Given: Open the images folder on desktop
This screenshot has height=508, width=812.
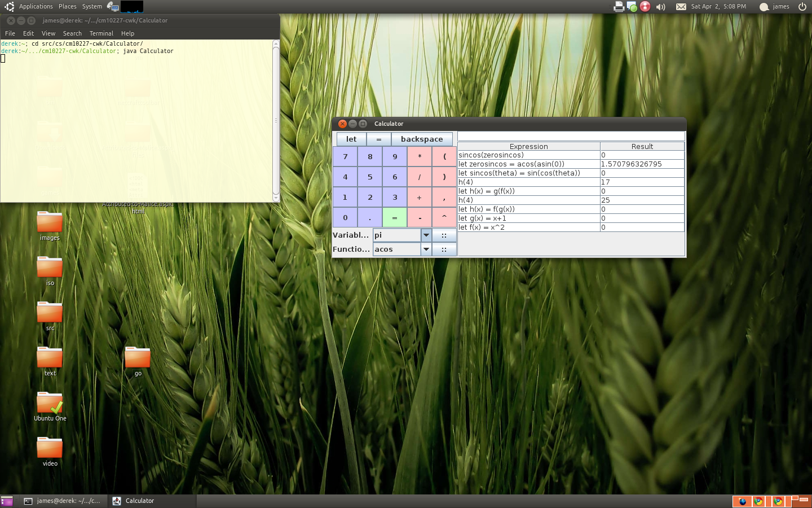Looking at the screenshot, I should coord(50,222).
